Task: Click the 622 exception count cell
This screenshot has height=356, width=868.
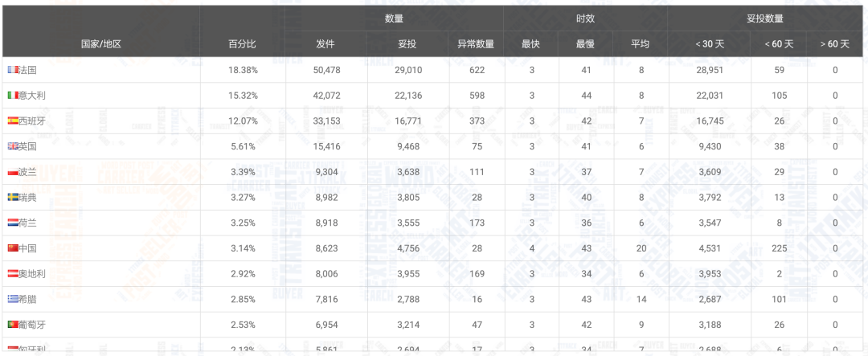Action: [x=477, y=70]
